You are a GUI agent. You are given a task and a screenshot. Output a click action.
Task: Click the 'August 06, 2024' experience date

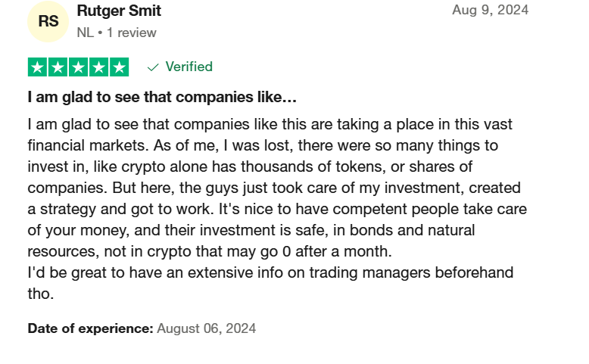tap(207, 328)
